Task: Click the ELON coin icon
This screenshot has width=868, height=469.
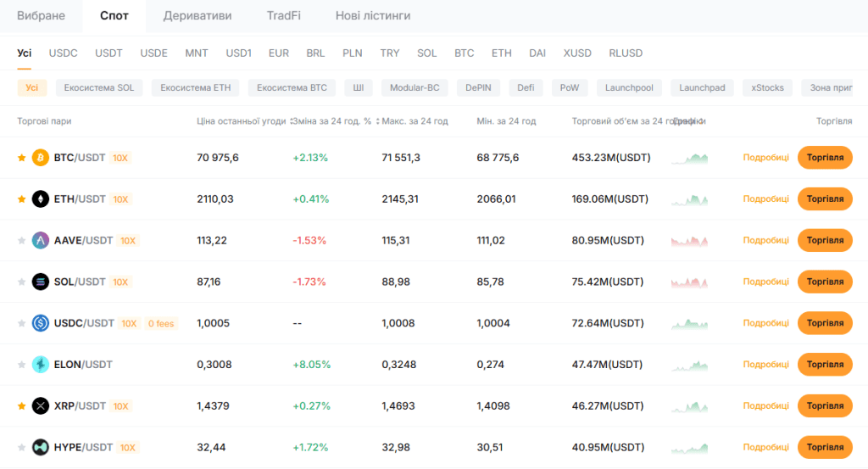Action: (41, 365)
